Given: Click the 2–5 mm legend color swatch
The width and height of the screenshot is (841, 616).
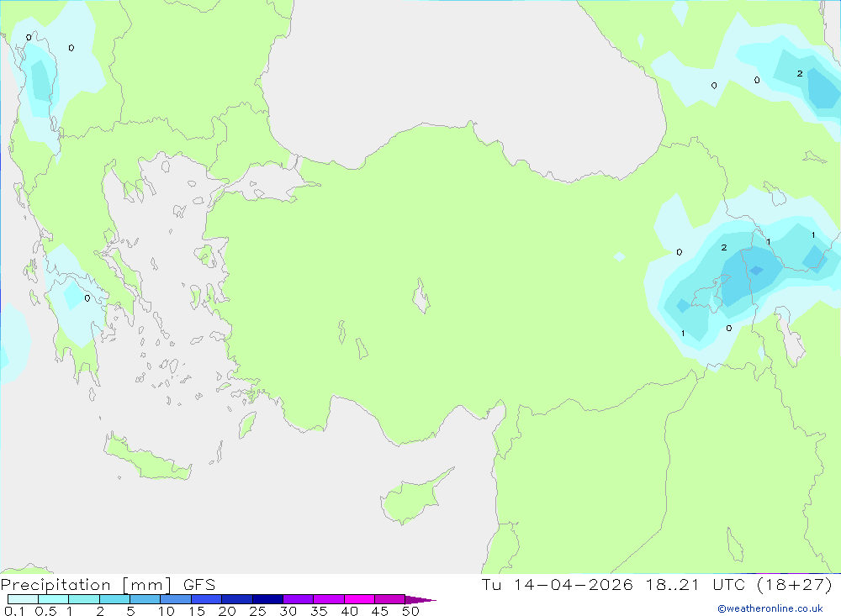Looking at the screenshot, I should tap(114, 599).
